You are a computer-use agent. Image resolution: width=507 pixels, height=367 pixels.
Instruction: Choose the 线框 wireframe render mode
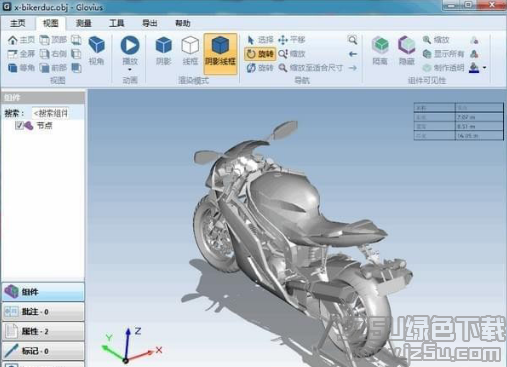click(x=190, y=51)
